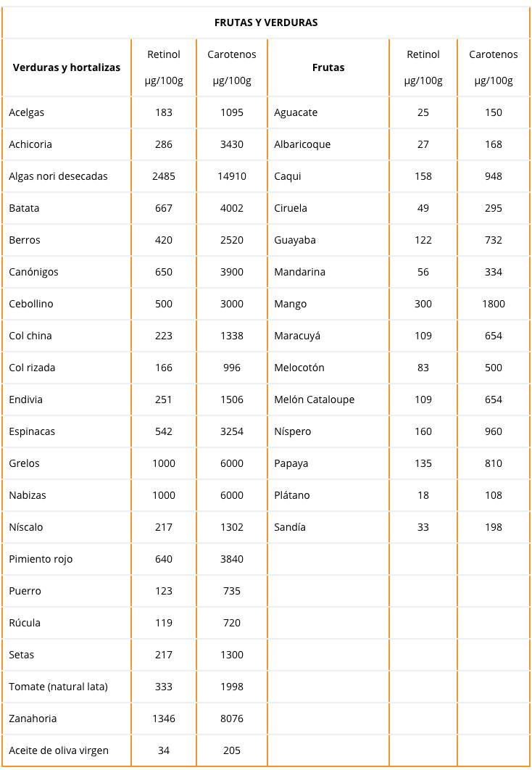
Task: Click the Zanahoria row label
Action: tap(33, 719)
